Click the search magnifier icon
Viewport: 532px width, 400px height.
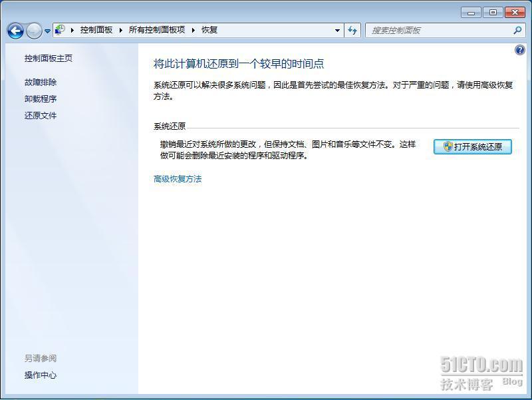(517, 30)
